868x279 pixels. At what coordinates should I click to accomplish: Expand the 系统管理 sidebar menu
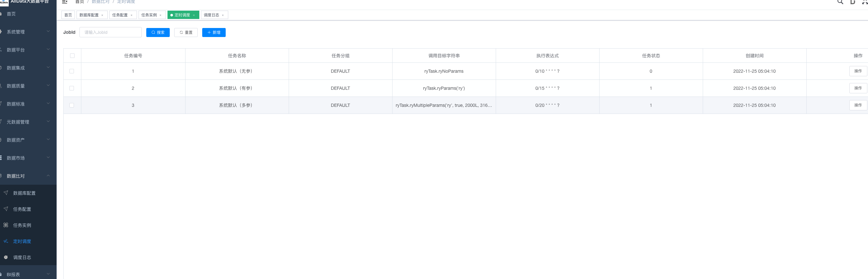click(x=28, y=32)
